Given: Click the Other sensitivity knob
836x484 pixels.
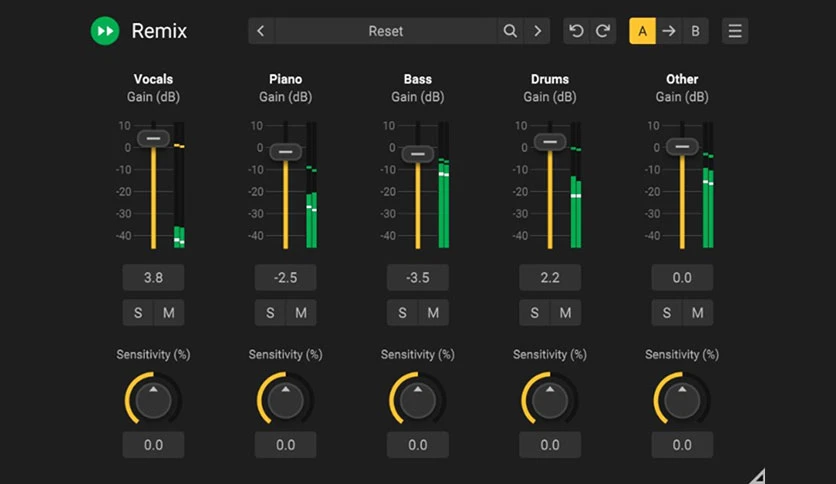Looking at the screenshot, I should tap(682, 400).
